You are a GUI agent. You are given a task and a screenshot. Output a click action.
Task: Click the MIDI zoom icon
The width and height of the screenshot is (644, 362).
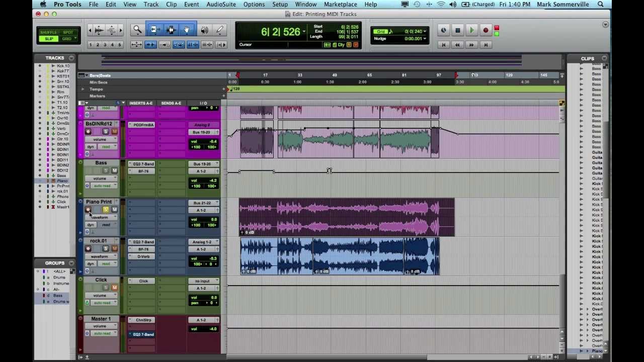tap(112, 31)
